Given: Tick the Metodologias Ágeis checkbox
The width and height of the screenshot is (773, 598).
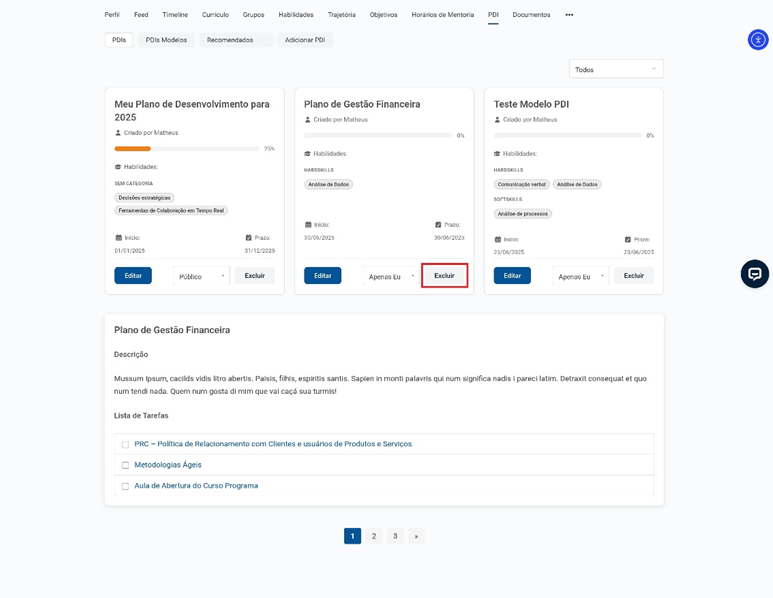Looking at the screenshot, I should coord(125,465).
